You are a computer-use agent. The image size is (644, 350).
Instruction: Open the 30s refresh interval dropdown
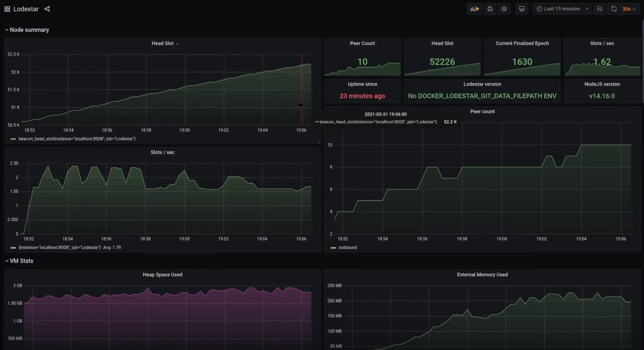pyautogui.click(x=629, y=9)
